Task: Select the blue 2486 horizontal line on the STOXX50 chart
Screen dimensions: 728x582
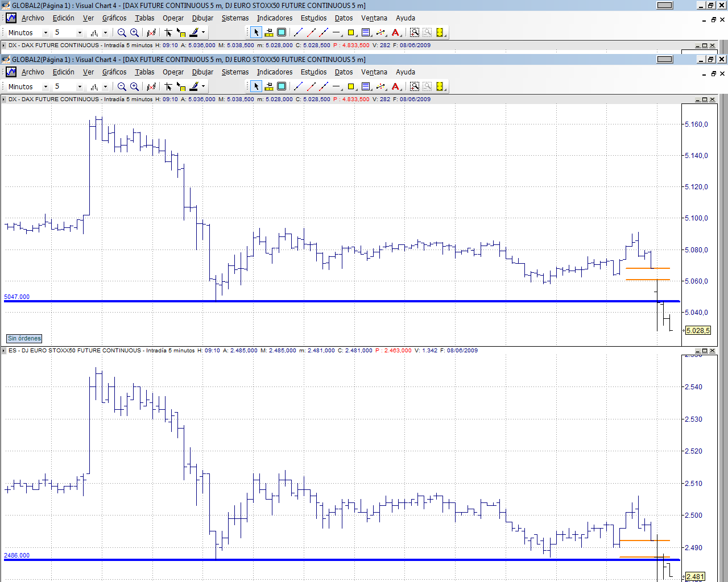Action: (x=341, y=560)
